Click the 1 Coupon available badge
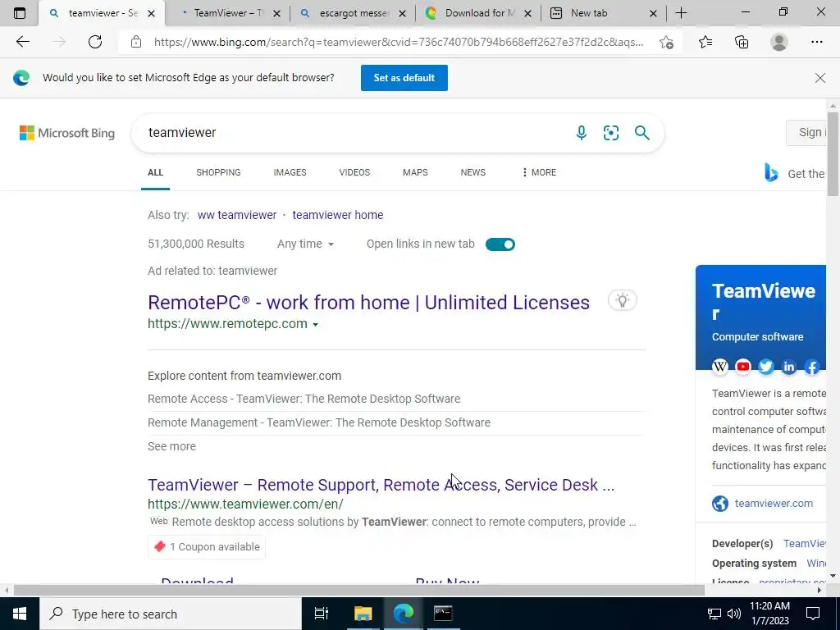The height and width of the screenshot is (630, 840). tap(206, 547)
